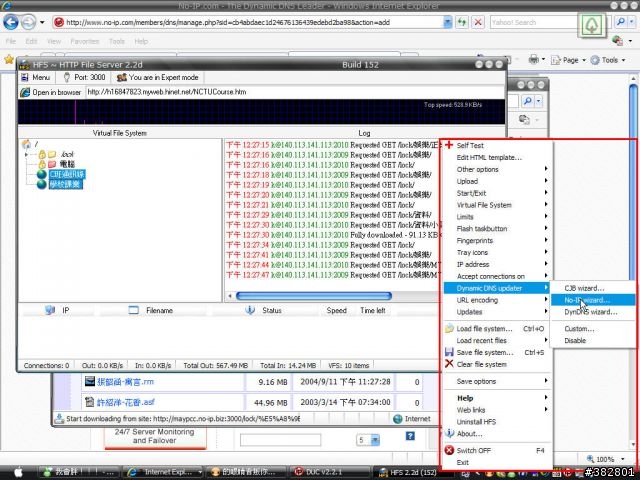Click IE Refresh button
Image resolution: width=640 pixels, height=480 pixels.
(462, 22)
